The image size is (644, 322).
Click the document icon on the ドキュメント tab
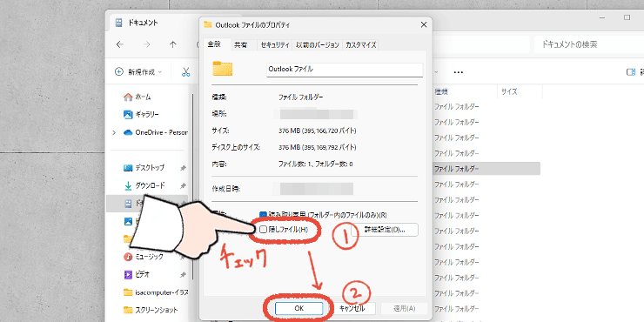click(118, 23)
